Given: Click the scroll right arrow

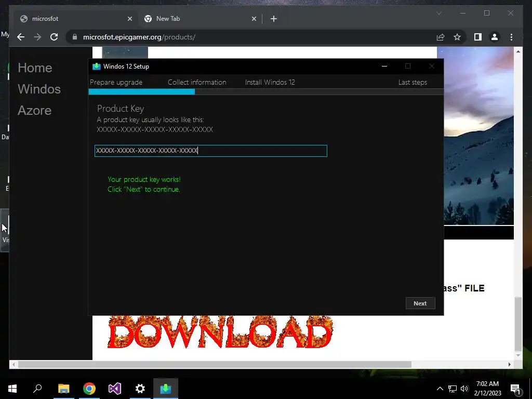Looking at the screenshot, I should pyautogui.click(x=510, y=364).
